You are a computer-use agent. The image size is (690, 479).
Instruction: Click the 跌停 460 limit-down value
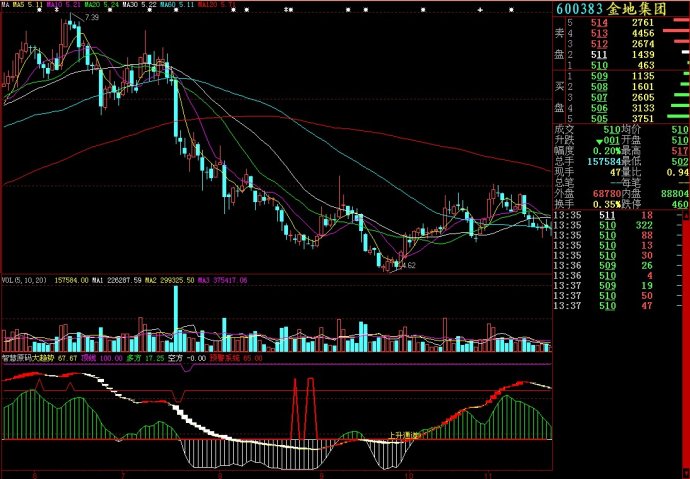681,204
